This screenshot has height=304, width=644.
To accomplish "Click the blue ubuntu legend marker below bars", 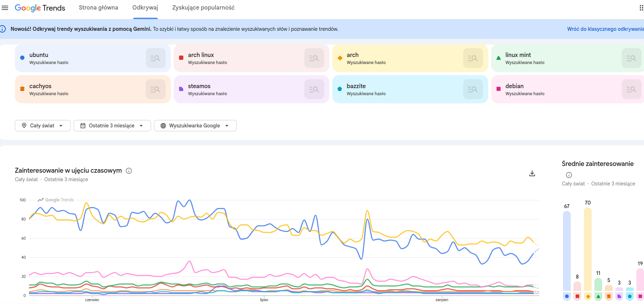I will 567,296.
